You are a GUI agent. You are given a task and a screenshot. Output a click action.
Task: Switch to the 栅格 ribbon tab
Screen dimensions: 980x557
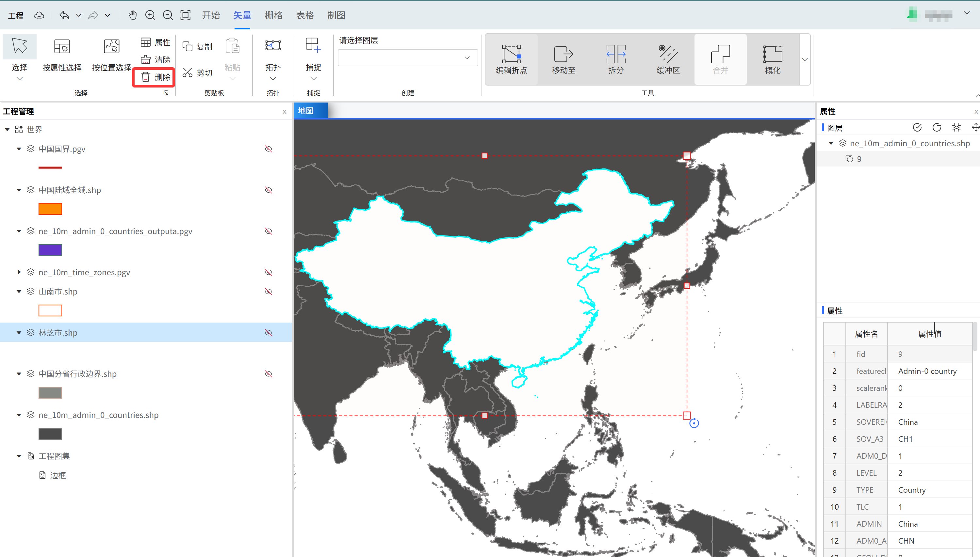(x=273, y=15)
